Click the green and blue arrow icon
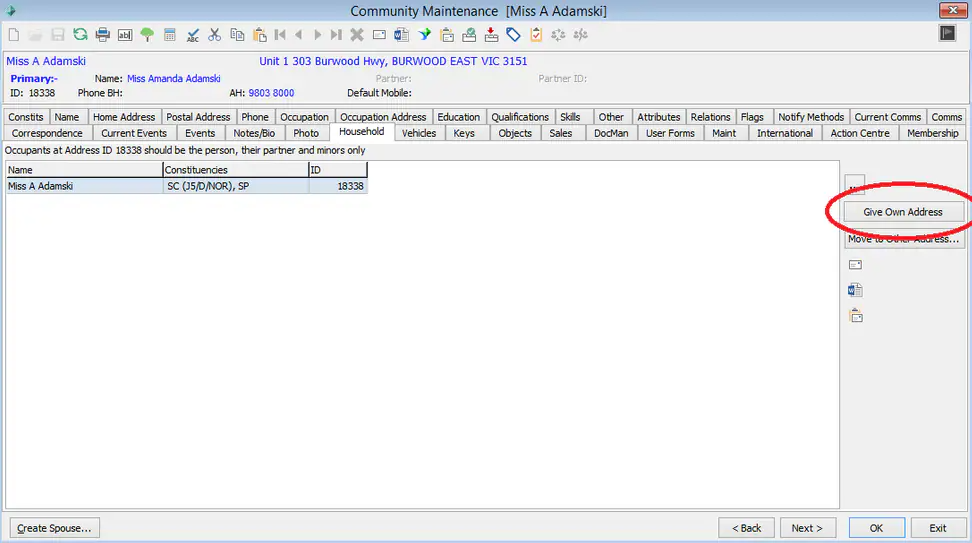The width and height of the screenshot is (972, 543). 424,35
